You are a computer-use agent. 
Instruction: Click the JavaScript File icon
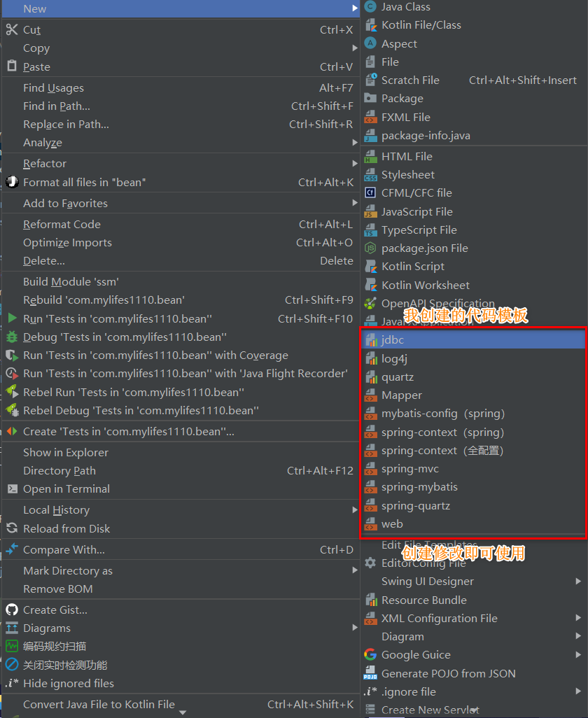tap(370, 211)
